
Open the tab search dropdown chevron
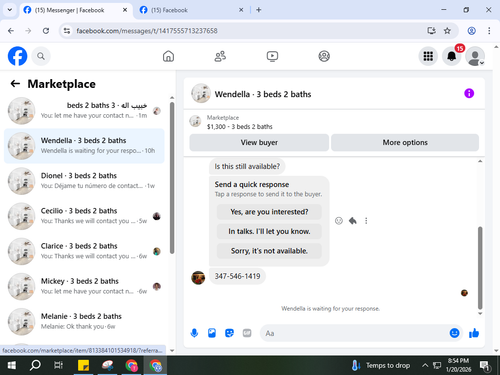(10, 10)
